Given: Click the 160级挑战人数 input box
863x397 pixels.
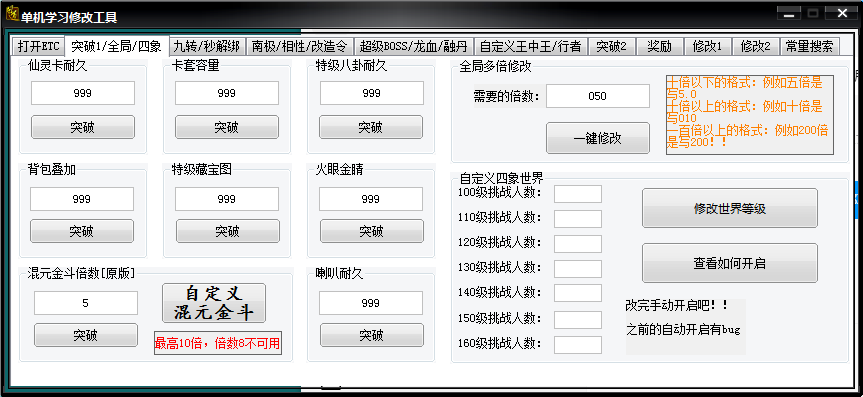Looking at the screenshot, I should click(578, 345).
